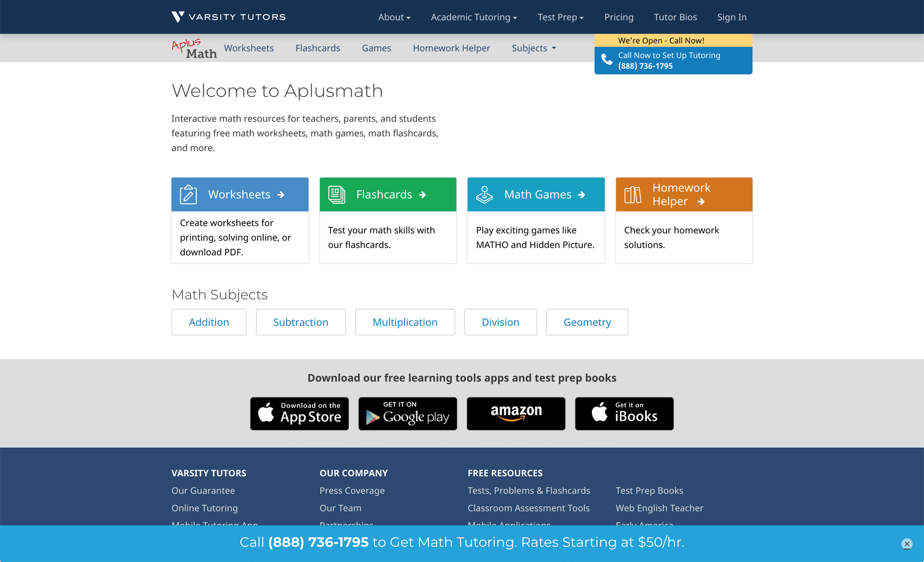
Task: Expand the Subjects dropdown in Aplus nav
Action: pos(534,48)
